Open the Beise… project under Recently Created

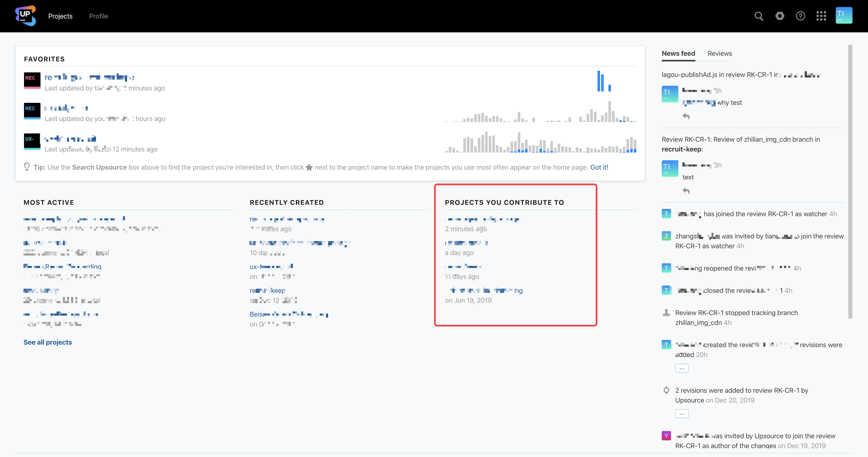coord(289,314)
